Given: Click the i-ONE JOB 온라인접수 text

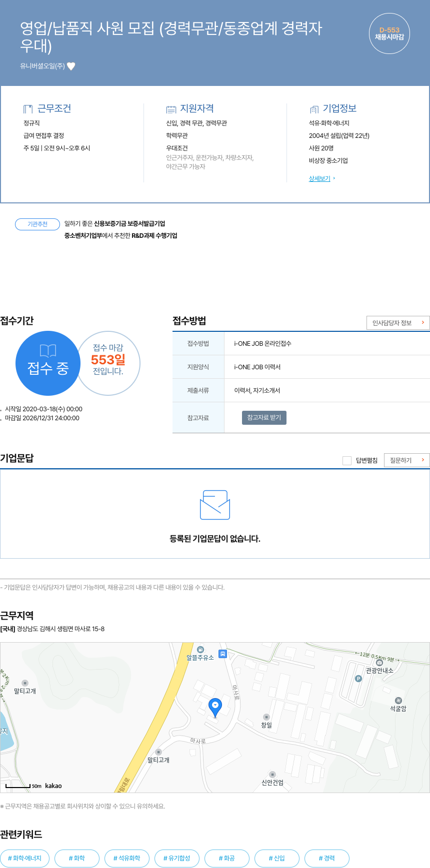Looking at the screenshot, I should pos(262,343).
